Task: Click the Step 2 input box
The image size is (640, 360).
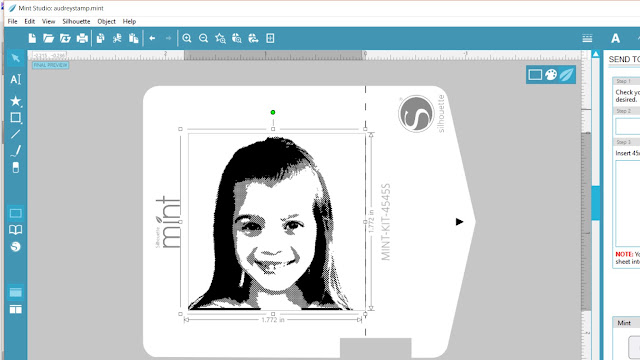Action: point(628,126)
